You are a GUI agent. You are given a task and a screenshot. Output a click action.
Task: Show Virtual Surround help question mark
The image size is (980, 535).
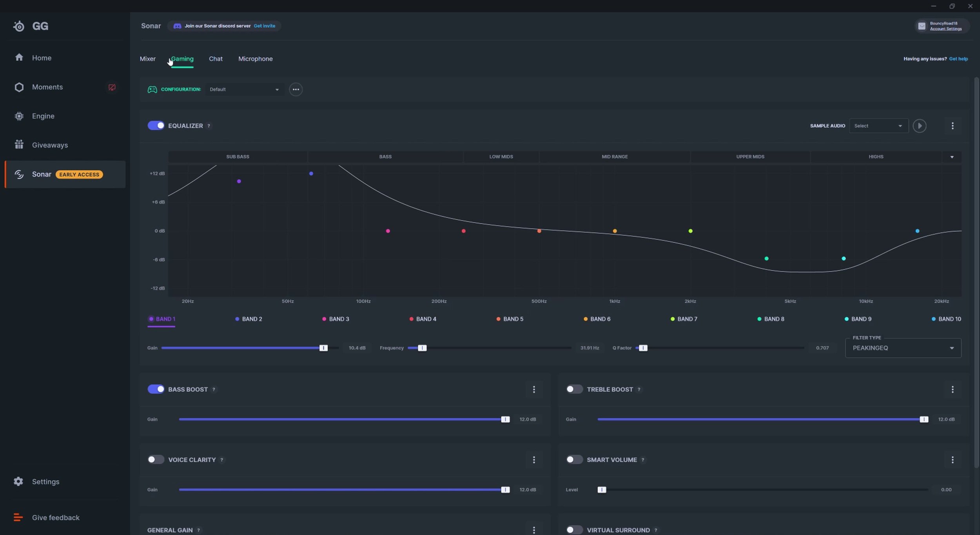(x=656, y=530)
